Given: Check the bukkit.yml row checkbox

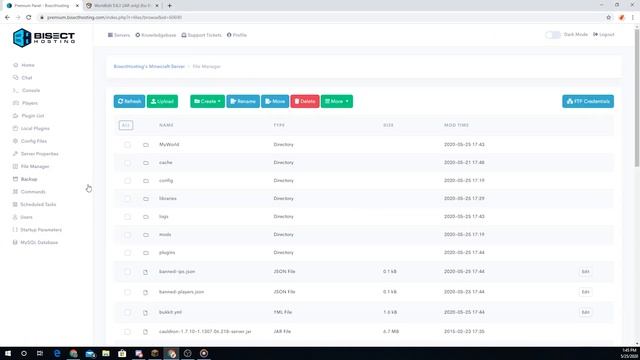Looking at the screenshot, I should [128, 313].
